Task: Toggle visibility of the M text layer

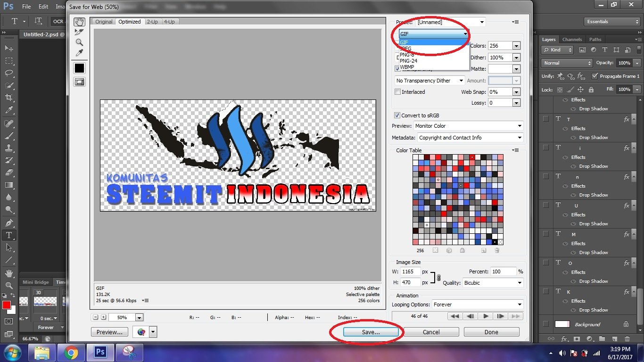Action: coord(546,234)
